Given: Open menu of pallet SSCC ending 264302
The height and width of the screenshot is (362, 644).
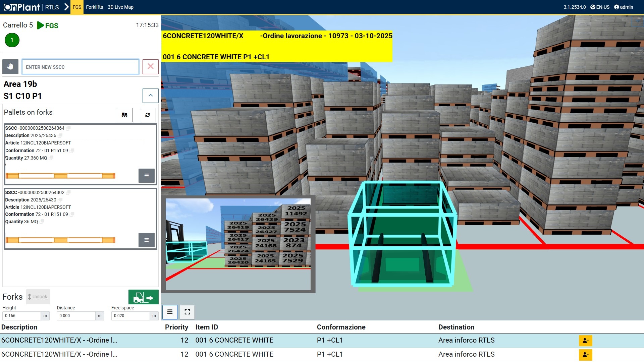Looking at the screenshot, I should [147, 240].
